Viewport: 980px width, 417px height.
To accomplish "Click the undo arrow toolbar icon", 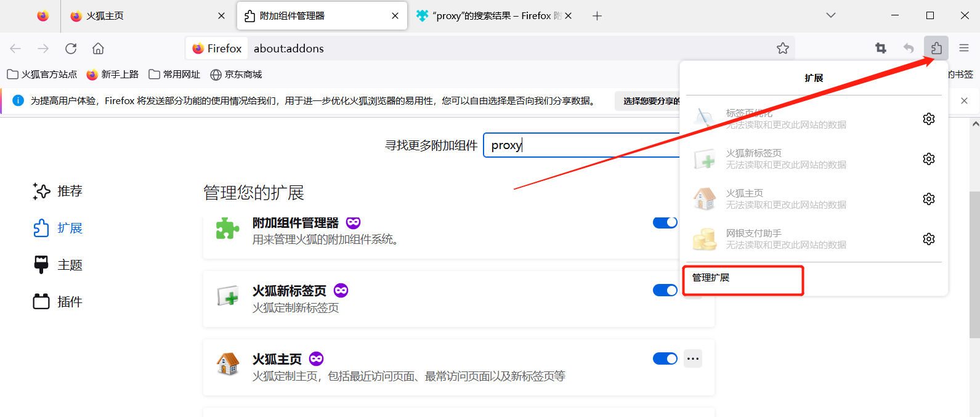I will (x=909, y=48).
